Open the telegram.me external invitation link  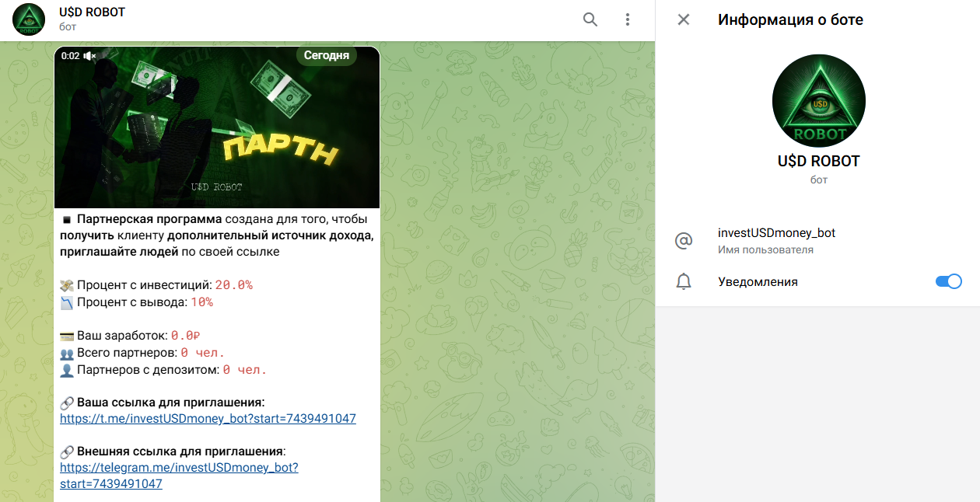click(179, 468)
